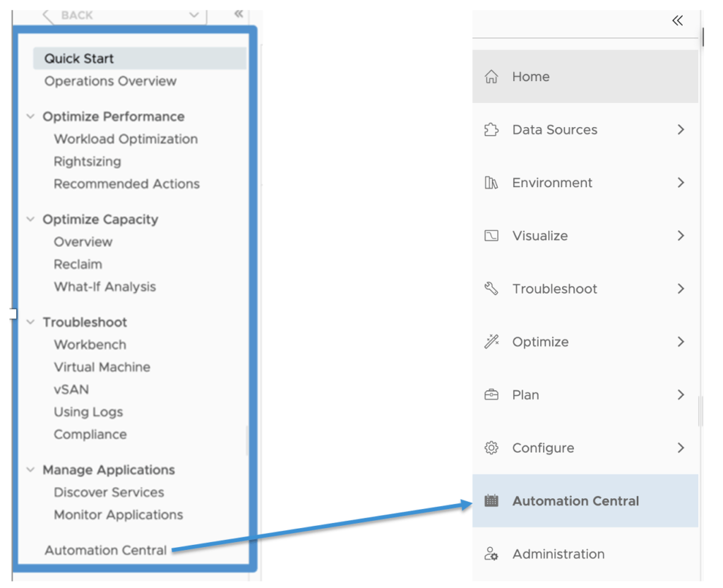Collapse the right navigation panel
The image size is (723, 588).
[x=677, y=20]
